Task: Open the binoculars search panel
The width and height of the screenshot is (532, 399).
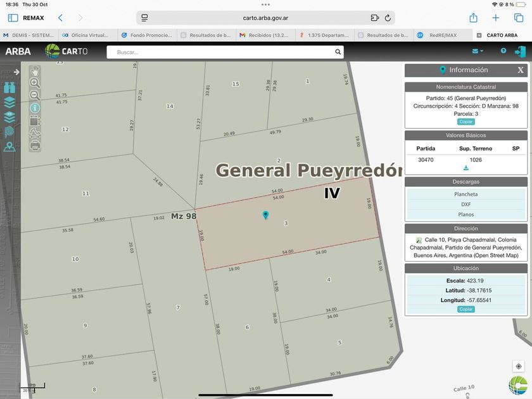Action: [x=9, y=87]
